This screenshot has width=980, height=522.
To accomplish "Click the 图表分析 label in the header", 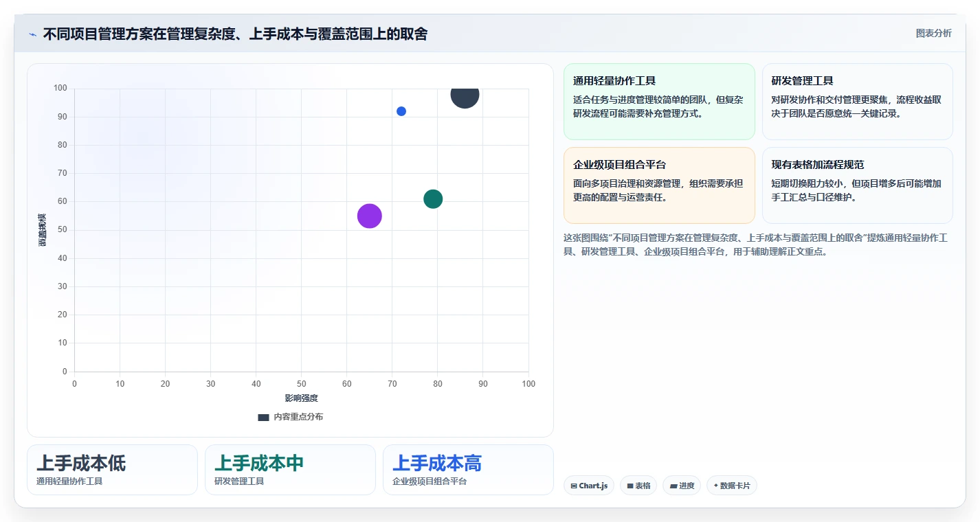I will [933, 33].
